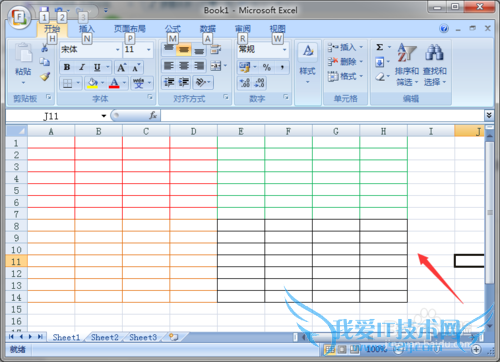Apply red font color

click(114, 83)
